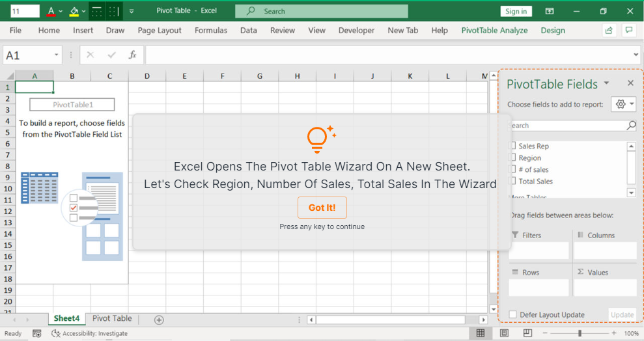
Task: Click the Select All corner triangle
Action: point(10,76)
